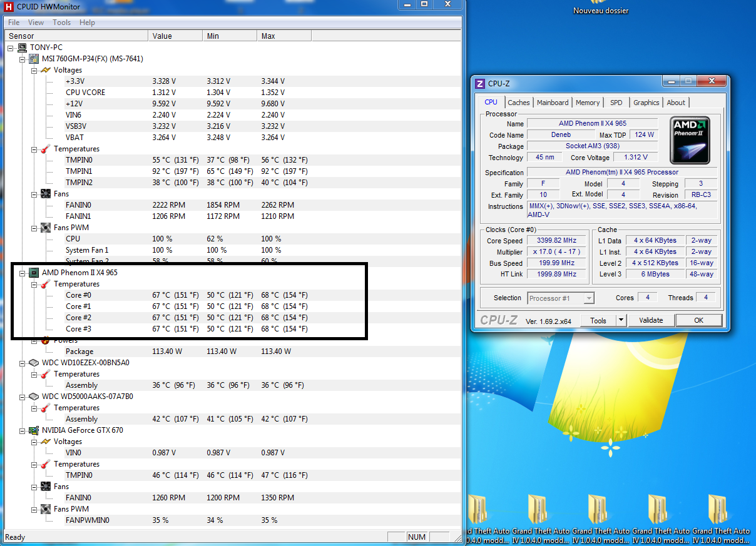Click the AMD Phenom II logo in CPU-Z
Screen dimensions: 756x546
click(690, 139)
